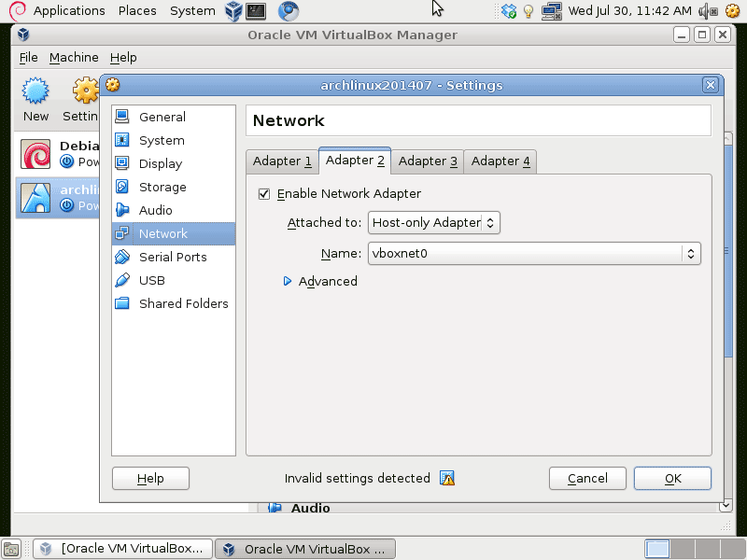Open the volume control in panel

coord(708,11)
